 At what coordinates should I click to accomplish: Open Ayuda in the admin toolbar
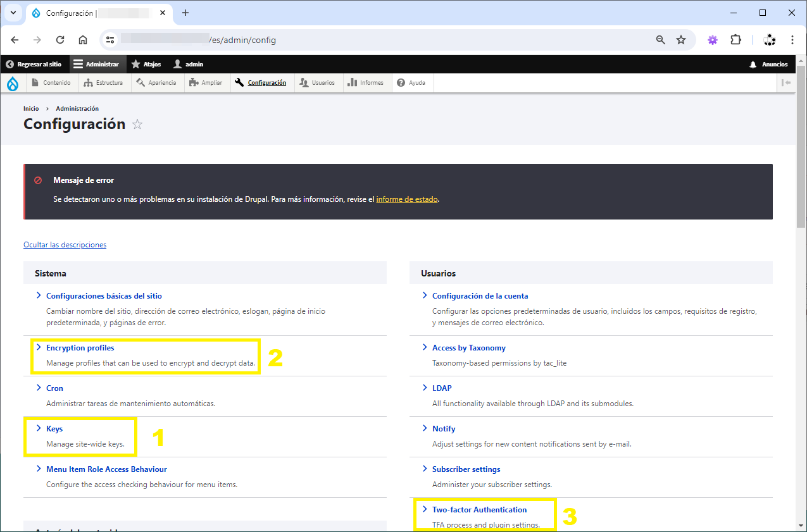[411, 83]
